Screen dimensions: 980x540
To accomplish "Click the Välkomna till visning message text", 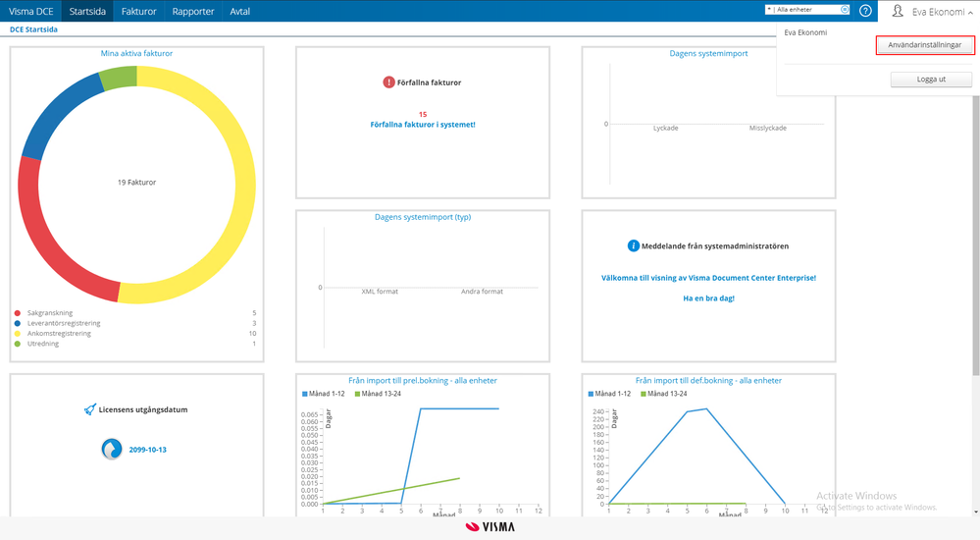I will 708,278.
